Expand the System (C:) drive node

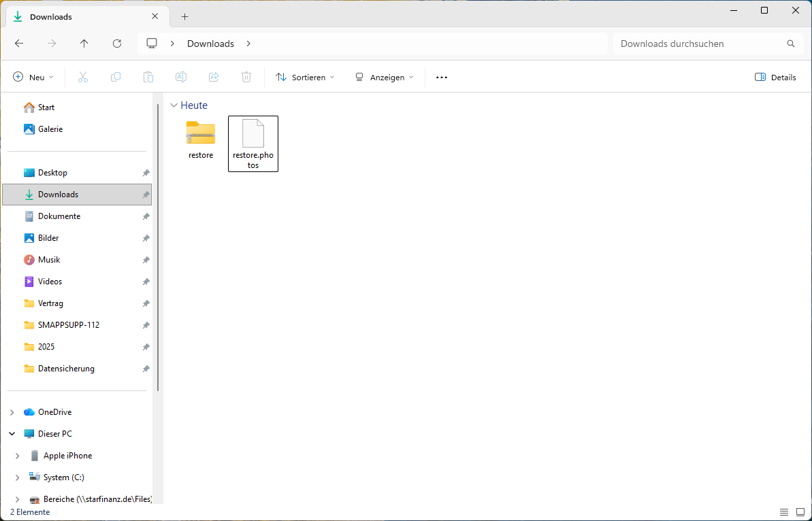pyautogui.click(x=17, y=477)
